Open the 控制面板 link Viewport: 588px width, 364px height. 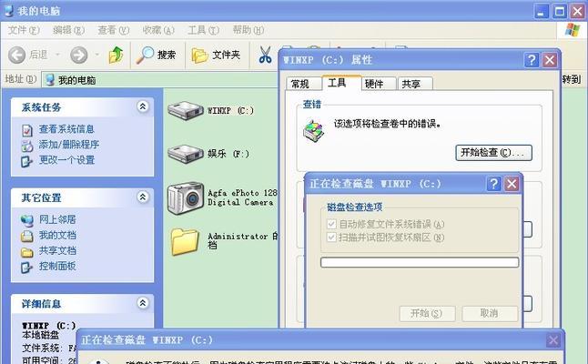coord(57,266)
